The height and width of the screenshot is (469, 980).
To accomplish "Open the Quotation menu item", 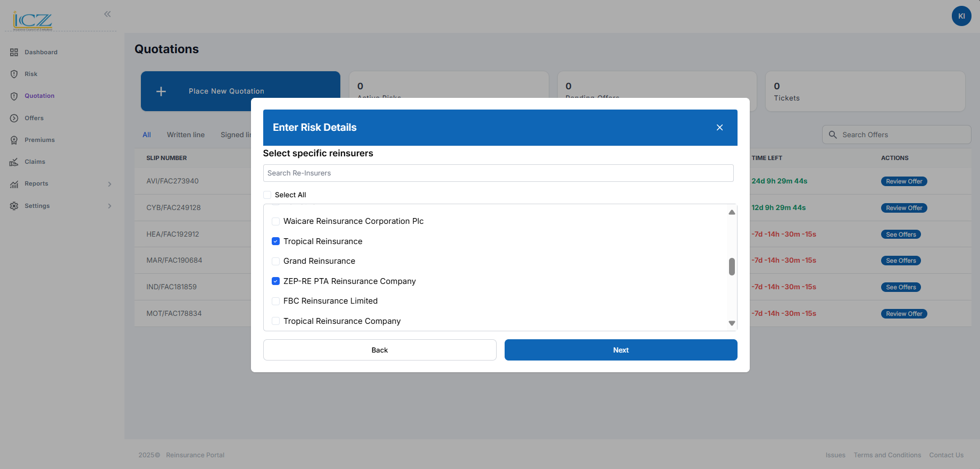I will point(39,96).
